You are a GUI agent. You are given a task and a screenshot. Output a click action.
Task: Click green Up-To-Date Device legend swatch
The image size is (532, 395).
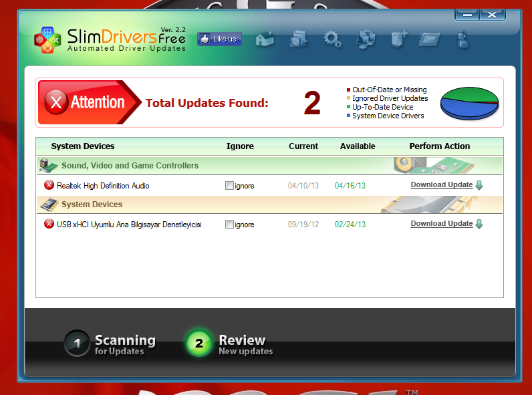[348, 107]
